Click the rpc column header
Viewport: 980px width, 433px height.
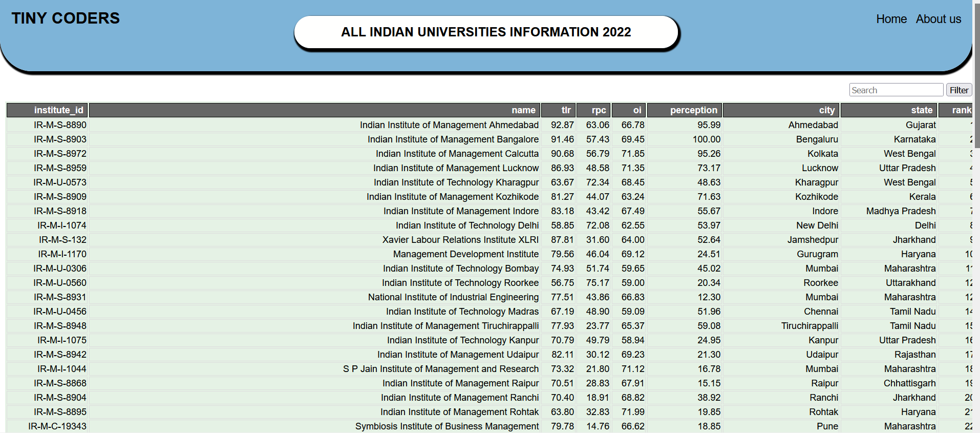593,110
